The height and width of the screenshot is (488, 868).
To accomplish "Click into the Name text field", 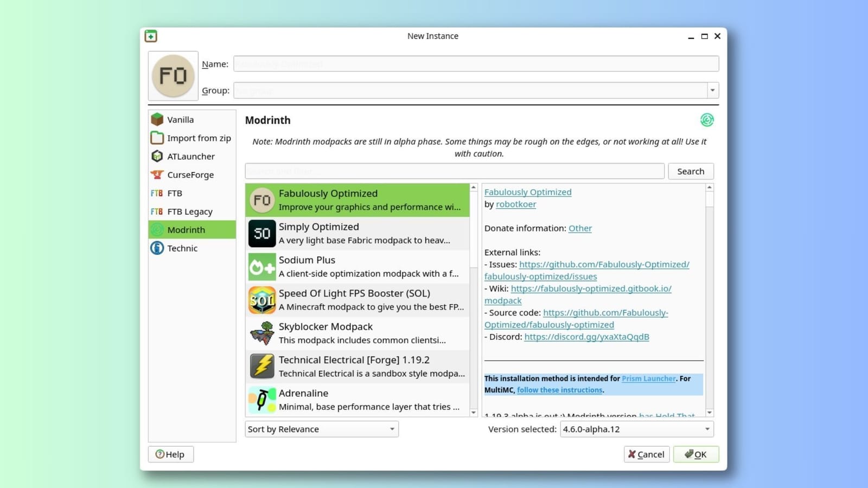I will (x=476, y=64).
